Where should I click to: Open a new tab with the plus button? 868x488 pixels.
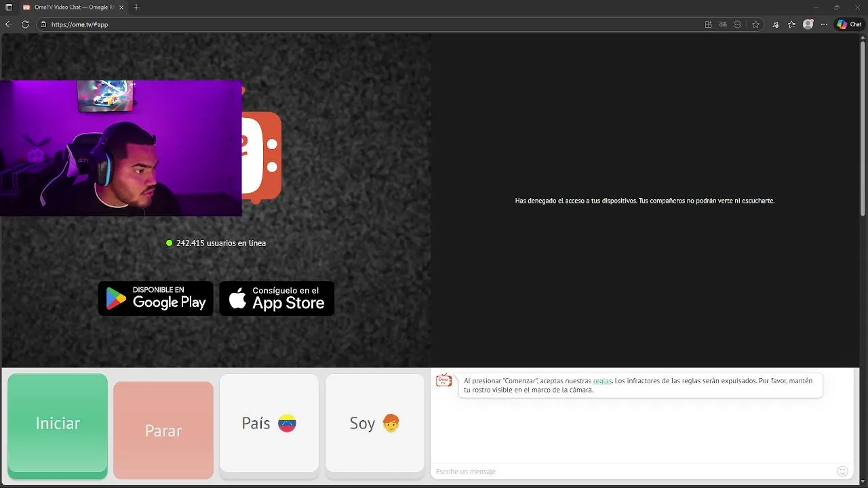click(x=136, y=7)
